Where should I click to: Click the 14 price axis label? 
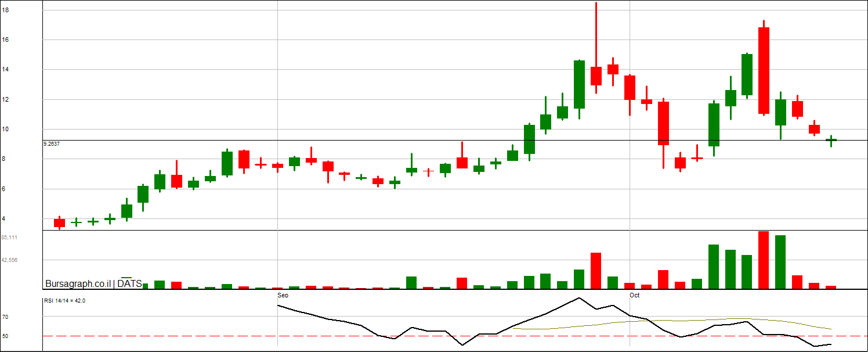(5, 70)
